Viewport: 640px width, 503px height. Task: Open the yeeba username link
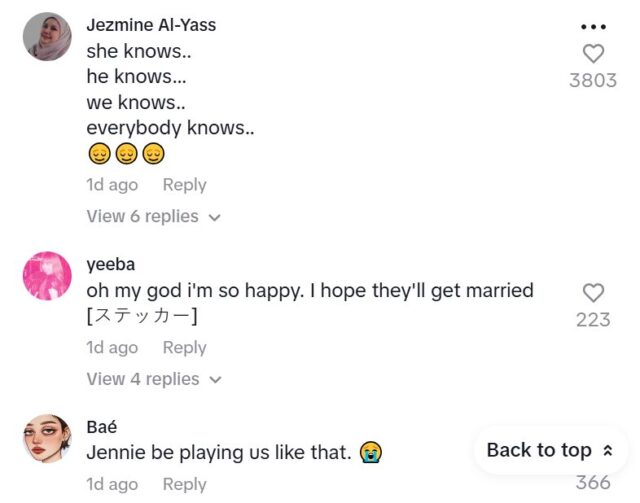click(x=111, y=265)
